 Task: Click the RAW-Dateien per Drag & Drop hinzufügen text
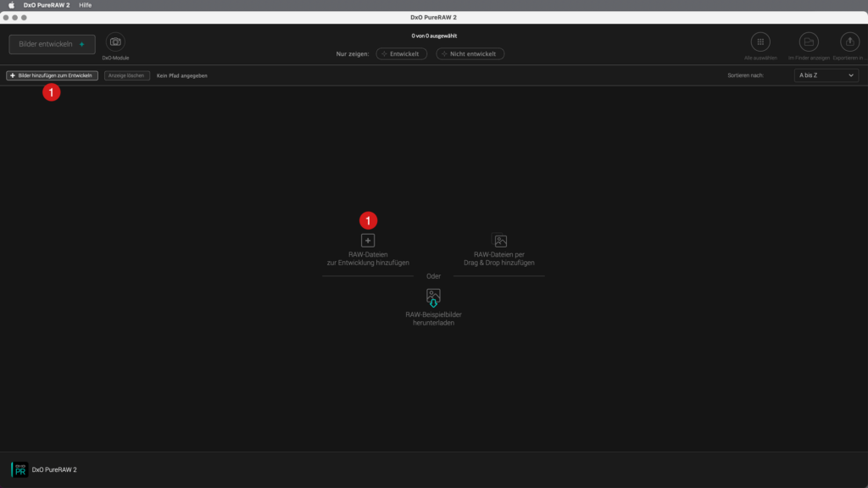[499, 259]
